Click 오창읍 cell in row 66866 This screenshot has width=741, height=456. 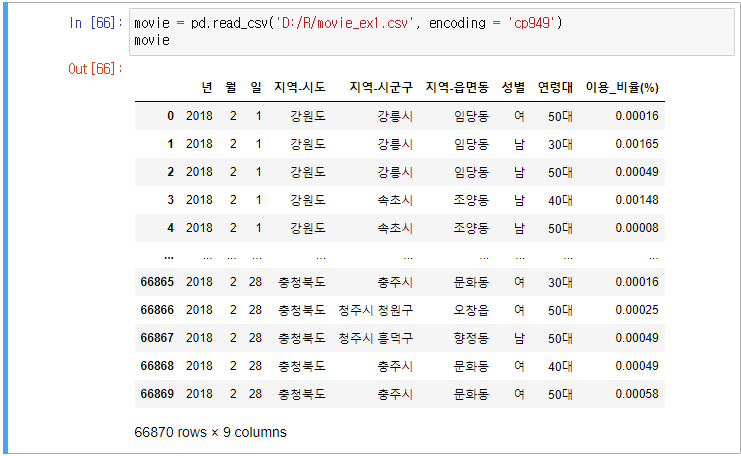point(471,310)
